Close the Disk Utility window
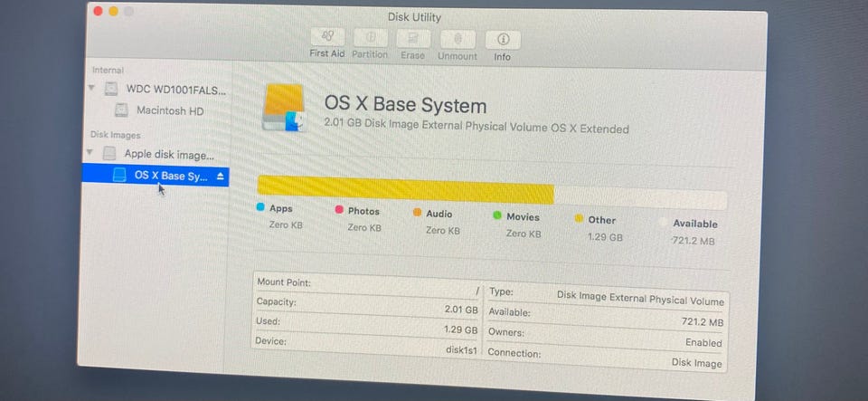 (98, 11)
